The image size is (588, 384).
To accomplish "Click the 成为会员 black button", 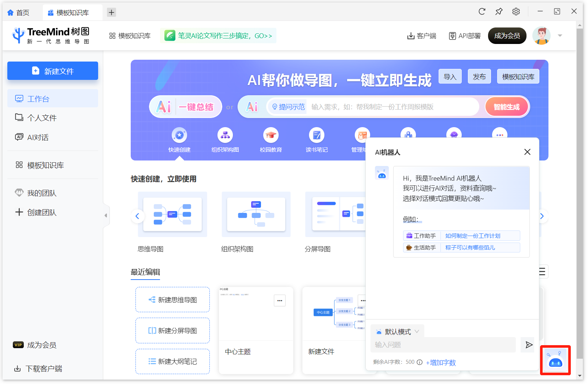I will pos(507,36).
